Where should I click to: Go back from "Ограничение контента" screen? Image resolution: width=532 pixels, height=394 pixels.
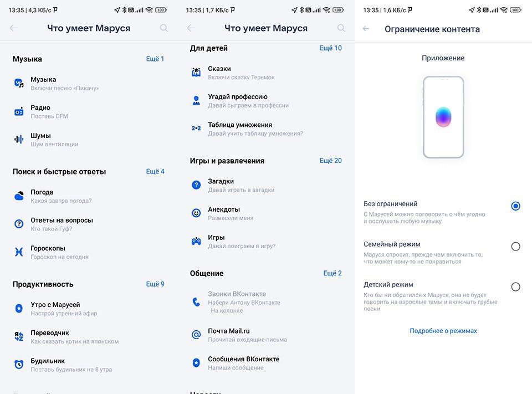click(366, 29)
